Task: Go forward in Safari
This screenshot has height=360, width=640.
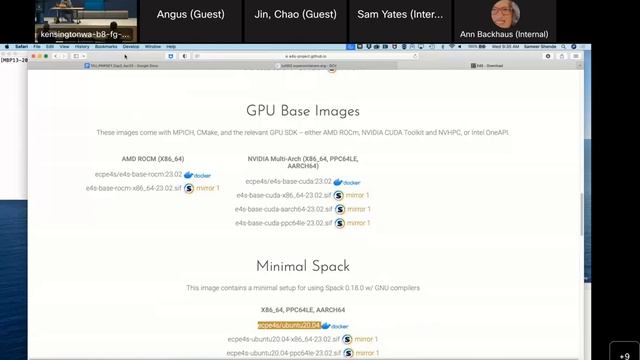Action: tap(64, 56)
